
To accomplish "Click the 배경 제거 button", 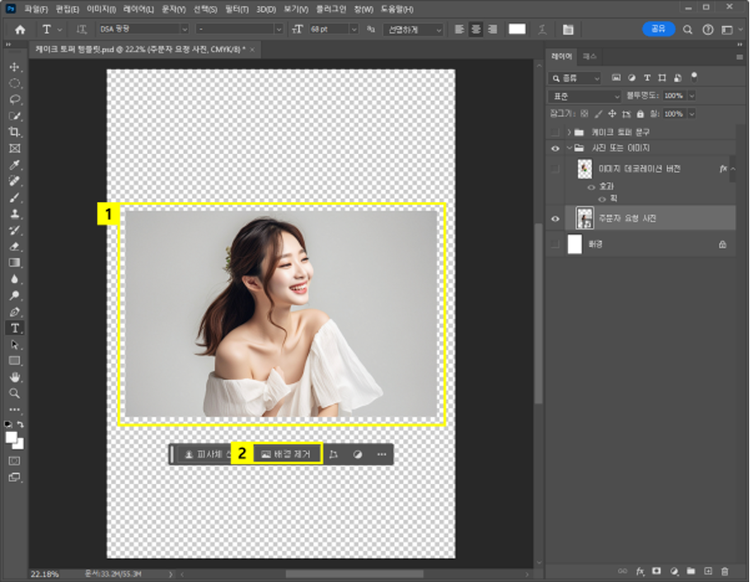I will (x=286, y=454).
